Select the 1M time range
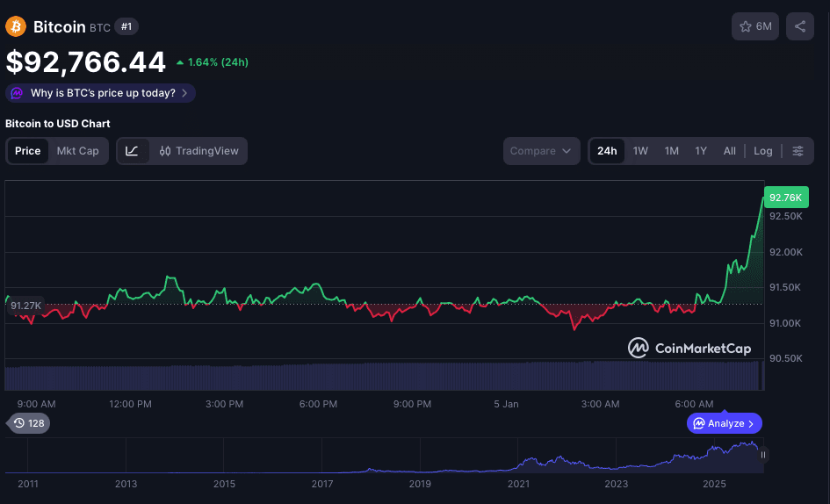The height and width of the screenshot is (504, 830). coord(671,151)
